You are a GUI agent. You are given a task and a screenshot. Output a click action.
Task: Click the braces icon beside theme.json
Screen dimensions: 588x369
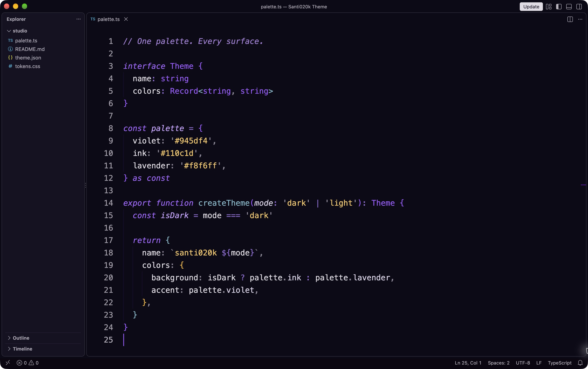pyautogui.click(x=10, y=58)
